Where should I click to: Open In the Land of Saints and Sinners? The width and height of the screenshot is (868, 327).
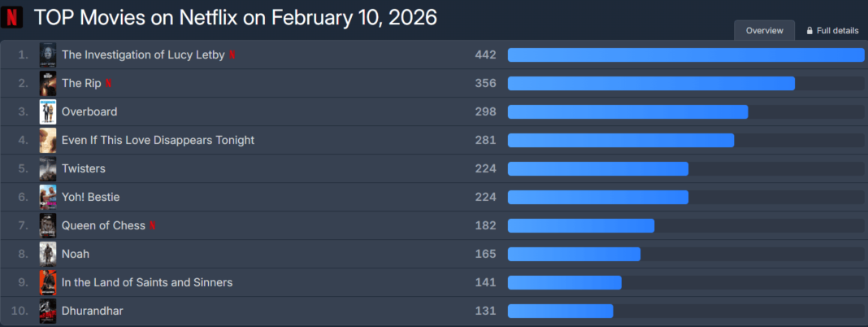coord(147,282)
